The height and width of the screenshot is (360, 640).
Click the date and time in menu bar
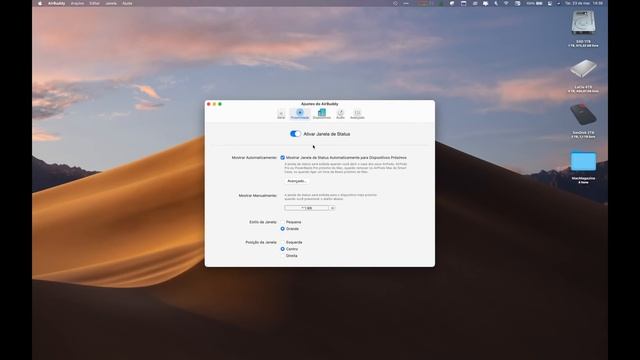coord(584,3)
